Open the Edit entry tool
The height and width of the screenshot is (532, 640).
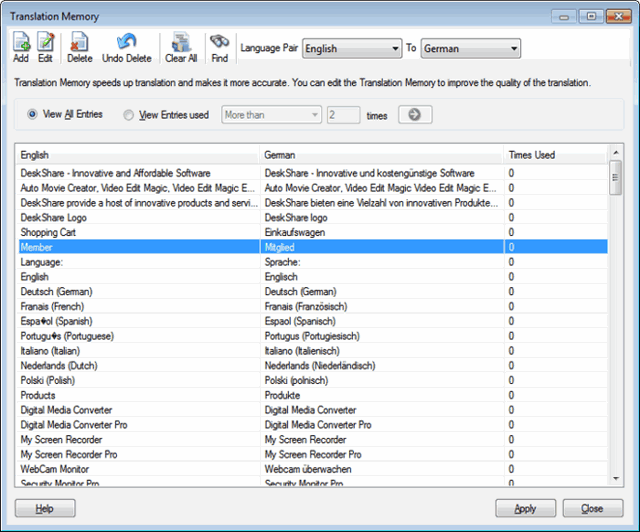point(45,47)
